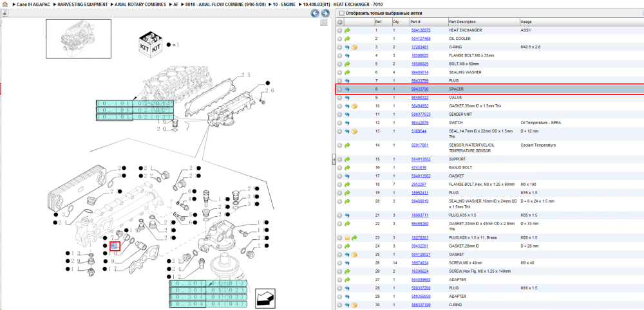Click blue arrow on SENDER UNIT row
This screenshot has width=644, height=310.
pos(347,114)
